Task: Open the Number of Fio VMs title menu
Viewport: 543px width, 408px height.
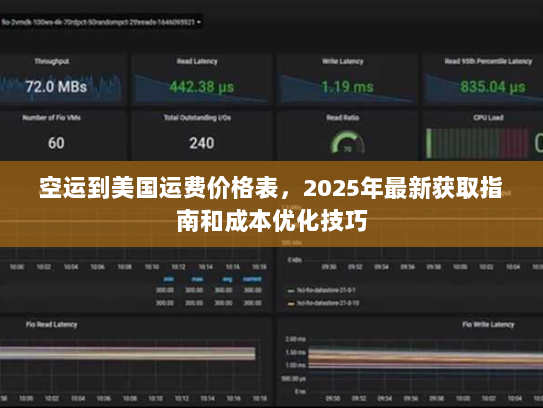Action: [52, 117]
